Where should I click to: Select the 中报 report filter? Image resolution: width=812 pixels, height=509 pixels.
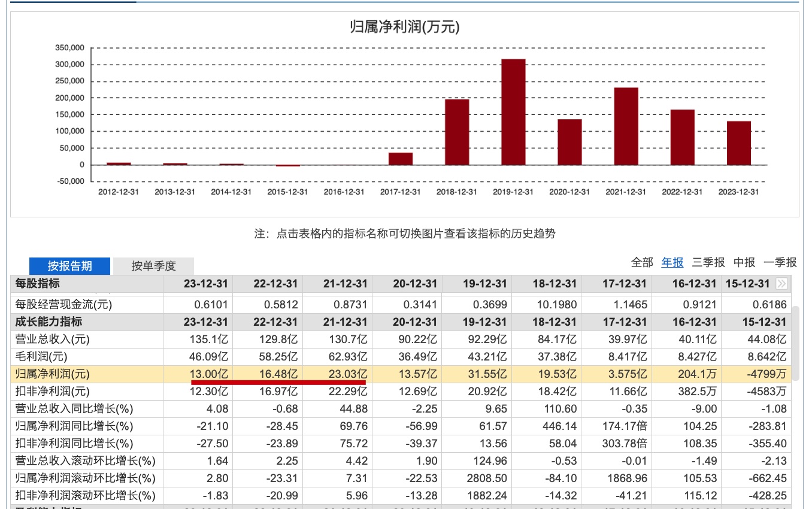(744, 262)
